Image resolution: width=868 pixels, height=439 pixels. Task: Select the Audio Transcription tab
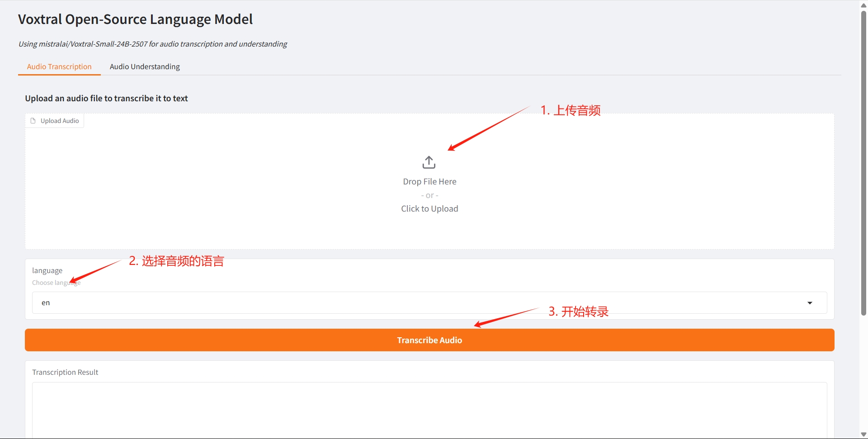(59, 66)
